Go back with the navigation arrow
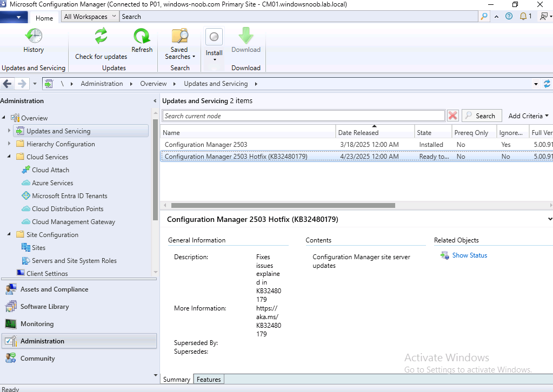 pyautogui.click(x=8, y=84)
